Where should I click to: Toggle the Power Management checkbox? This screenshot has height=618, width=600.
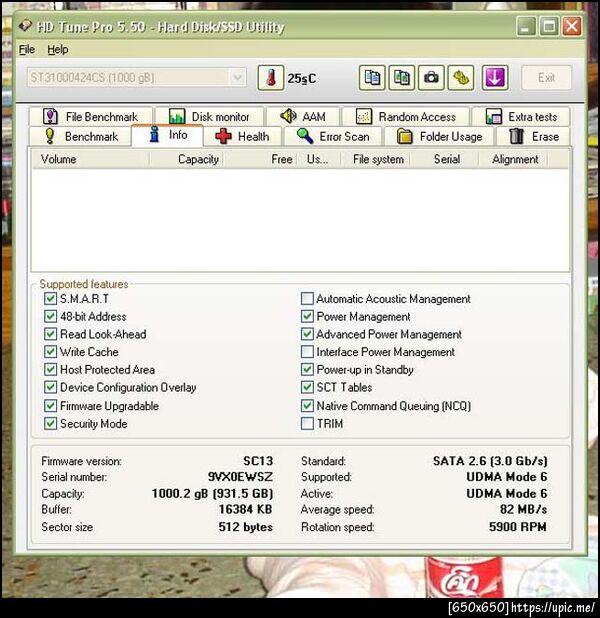(x=307, y=316)
